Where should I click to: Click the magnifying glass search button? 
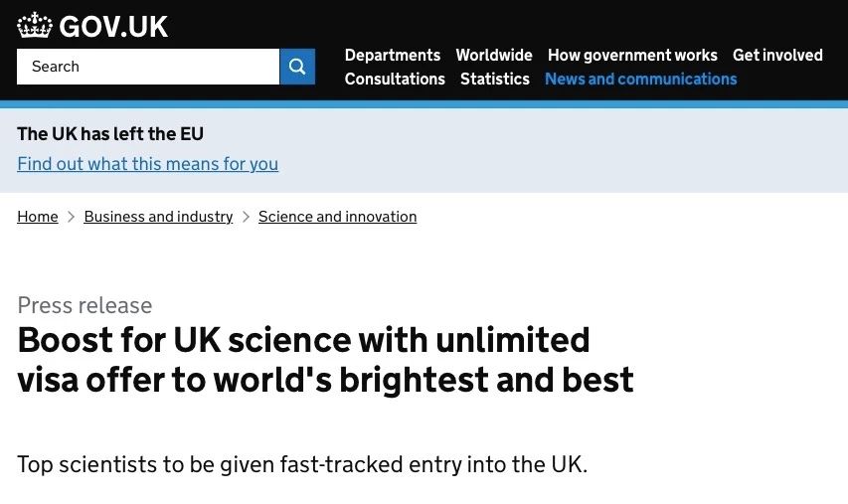click(x=297, y=67)
